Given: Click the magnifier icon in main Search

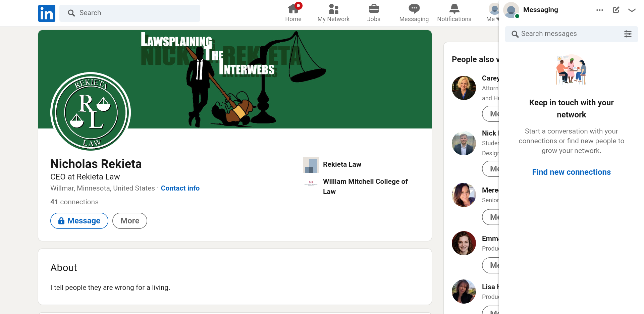Looking at the screenshot, I should click(x=71, y=13).
